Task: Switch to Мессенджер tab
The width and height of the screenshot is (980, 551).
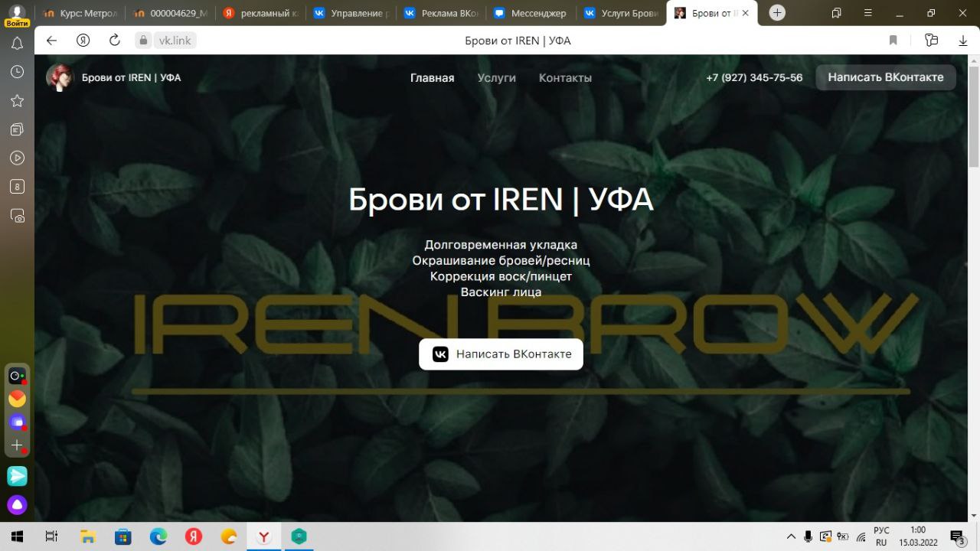Action: pyautogui.click(x=532, y=13)
